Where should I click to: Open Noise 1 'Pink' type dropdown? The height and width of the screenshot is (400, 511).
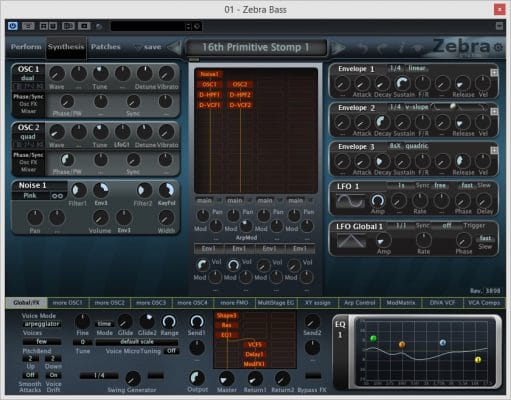point(31,196)
